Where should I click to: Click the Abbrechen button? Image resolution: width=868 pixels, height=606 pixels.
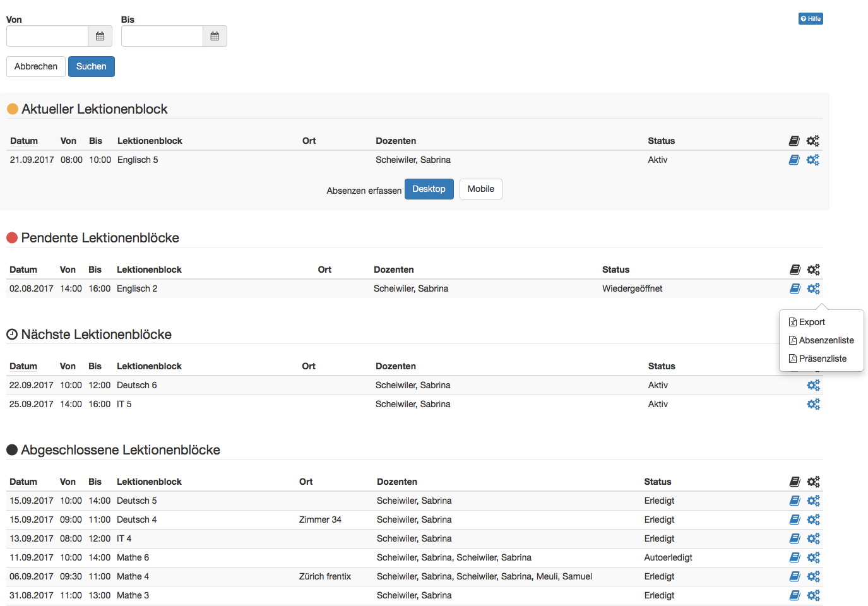tap(36, 67)
